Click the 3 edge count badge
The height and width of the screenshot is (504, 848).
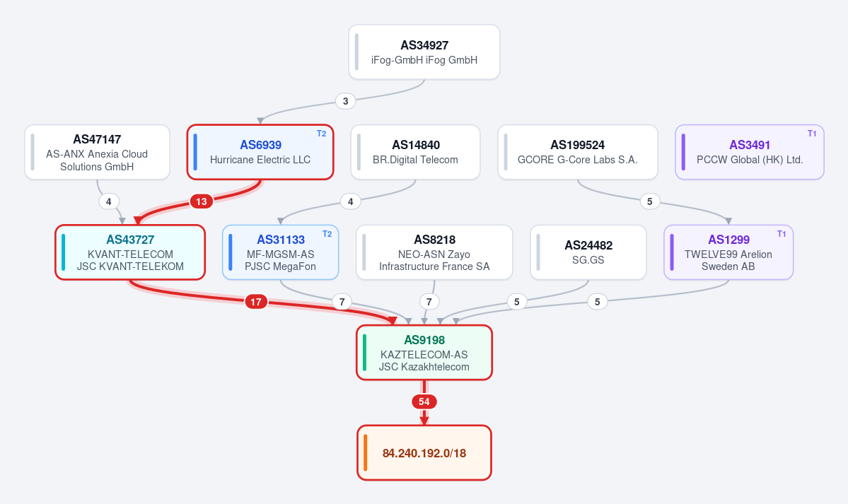tap(346, 101)
